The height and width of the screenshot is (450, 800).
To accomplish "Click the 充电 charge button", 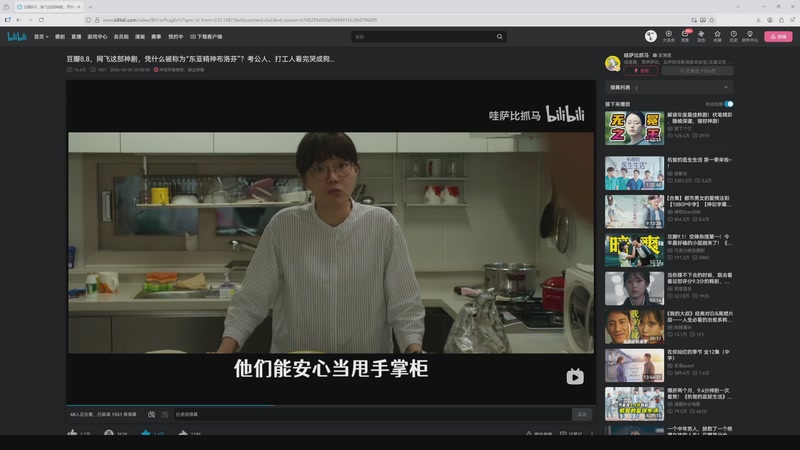I will pyautogui.click(x=641, y=71).
